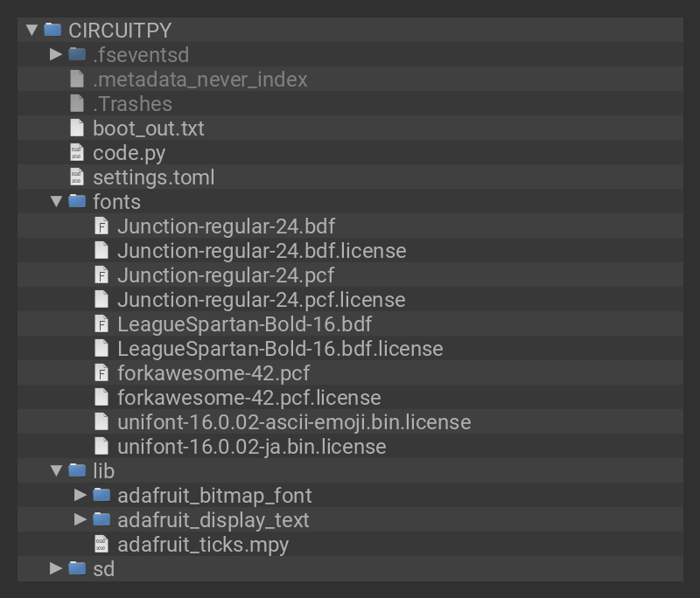Click the fonts folder icon
The width and height of the screenshot is (700, 598).
77,201
